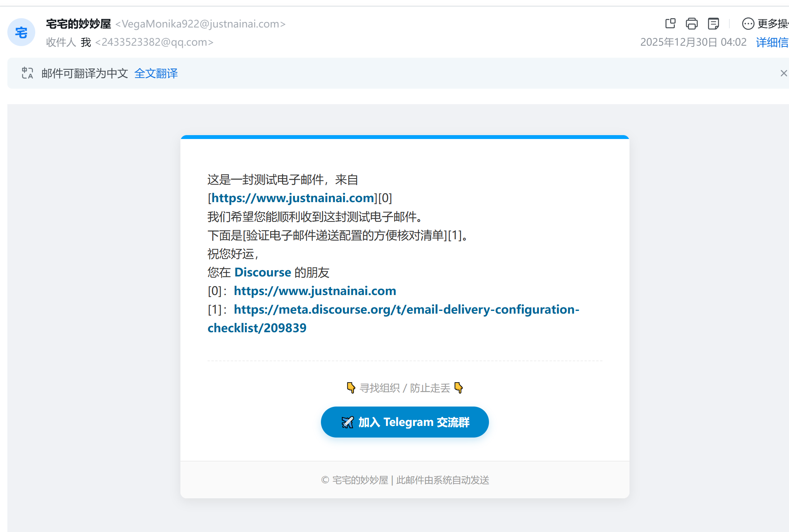
Task: Open bracketed https://www.justnainai.com link
Action: click(x=292, y=198)
